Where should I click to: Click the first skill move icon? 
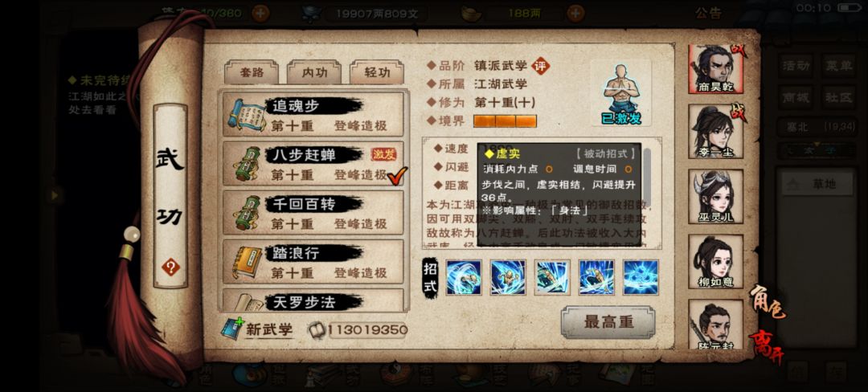pos(464,277)
